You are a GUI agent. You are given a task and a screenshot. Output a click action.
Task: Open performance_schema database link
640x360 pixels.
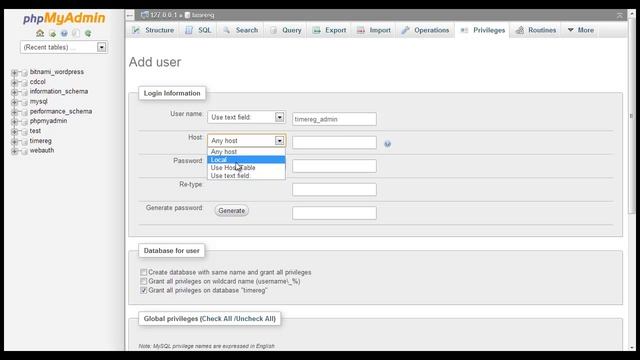click(61, 111)
